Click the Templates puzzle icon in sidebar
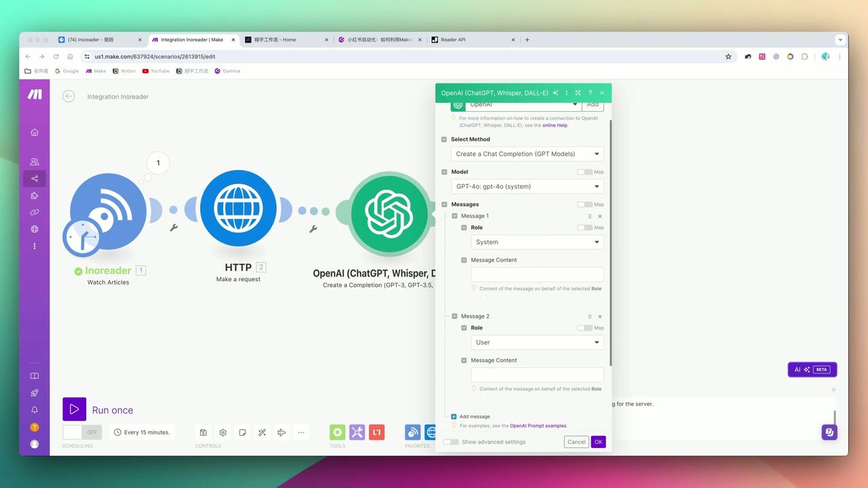The height and width of the screenshot is (488, 868). (35, 195)
